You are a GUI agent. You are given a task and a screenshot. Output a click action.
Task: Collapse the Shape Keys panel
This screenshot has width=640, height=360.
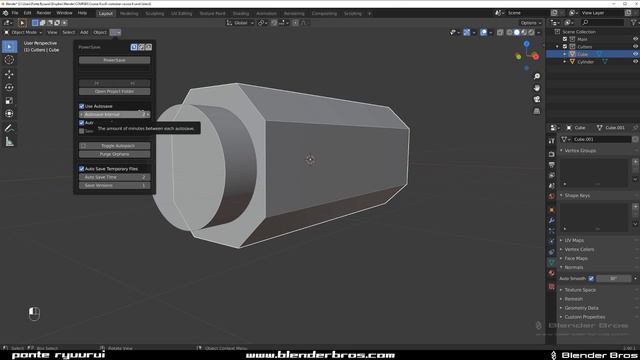[x=577, y=196]
